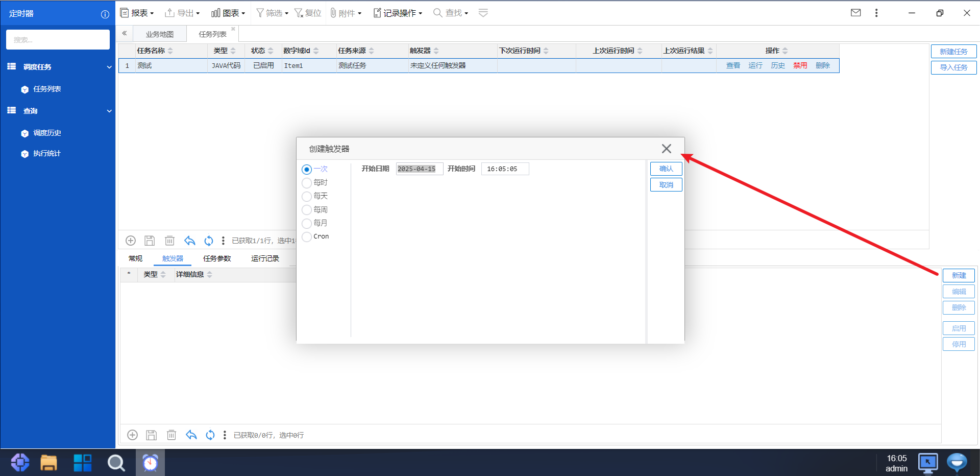Switch to the 任务参数 detail tab
This screenshot has width=980, height=476.
tap(217, 258)
